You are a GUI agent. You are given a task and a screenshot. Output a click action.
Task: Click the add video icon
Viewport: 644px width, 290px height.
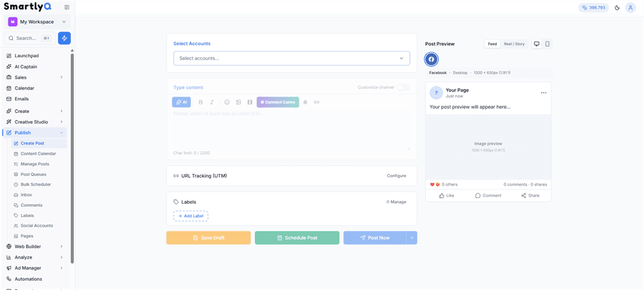coord(249,102)
